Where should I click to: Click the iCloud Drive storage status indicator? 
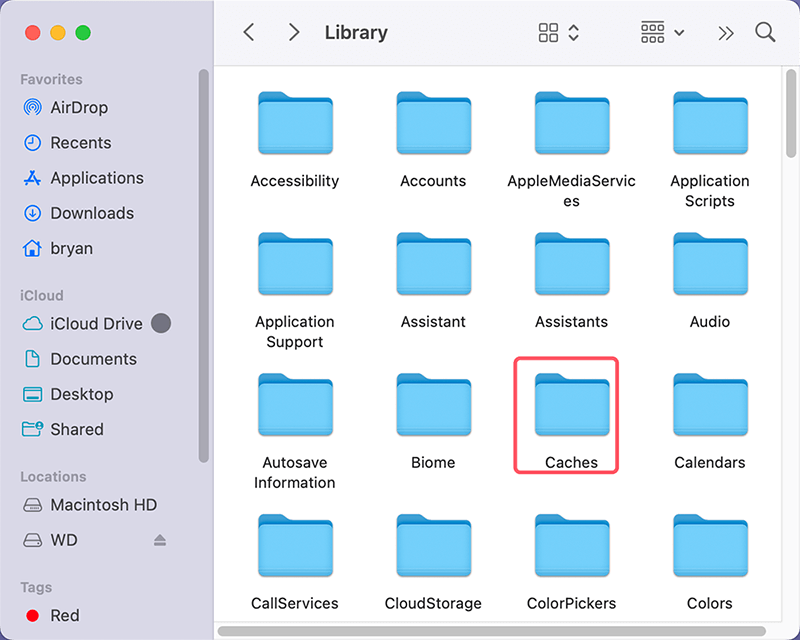[x=160, y=324]
